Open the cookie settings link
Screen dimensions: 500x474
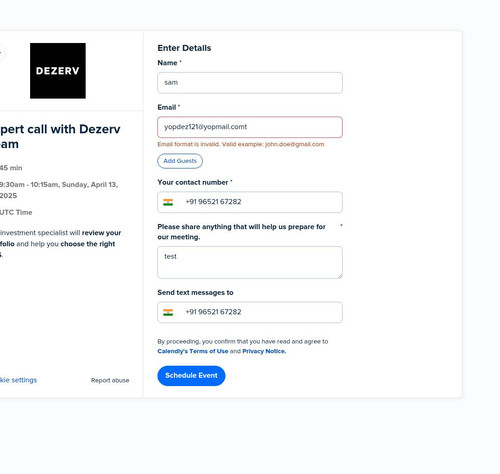(x=18, y=380)
